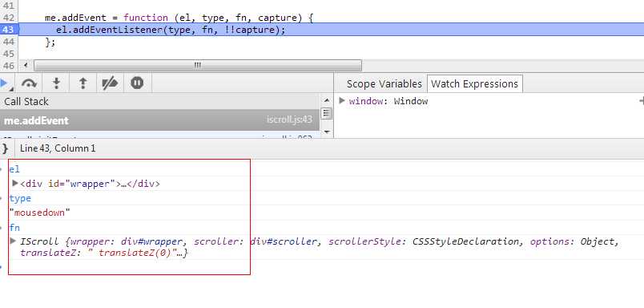Click line number 43 in the gutter
The image size is (644, 308).
pos(8,30)
